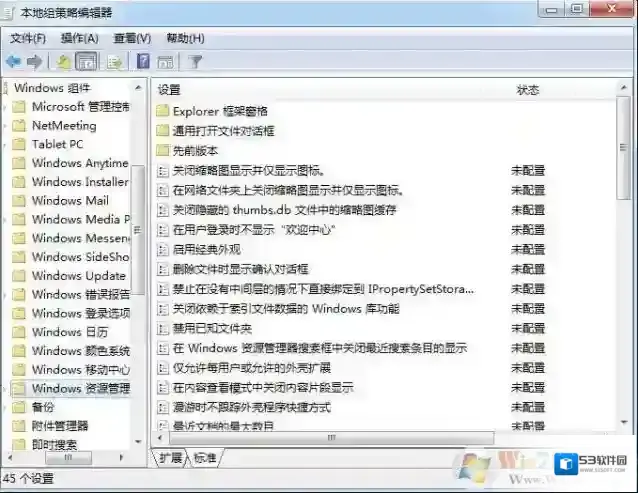Image resolution: width=638 pixels, height=493 pixels.
Task: Open the 查看(V) menu
Action: click(x=132, y=38)
